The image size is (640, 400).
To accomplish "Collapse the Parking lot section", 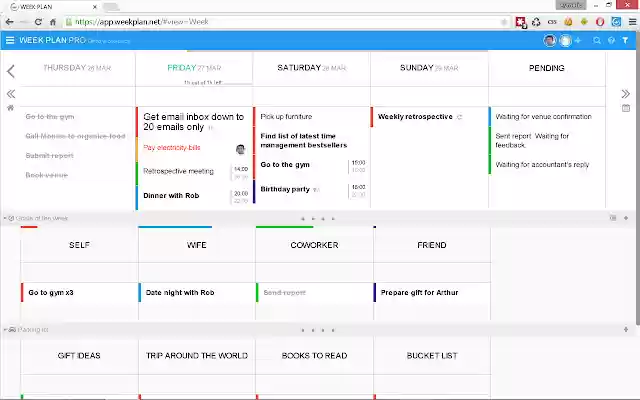I will point(5,329).
